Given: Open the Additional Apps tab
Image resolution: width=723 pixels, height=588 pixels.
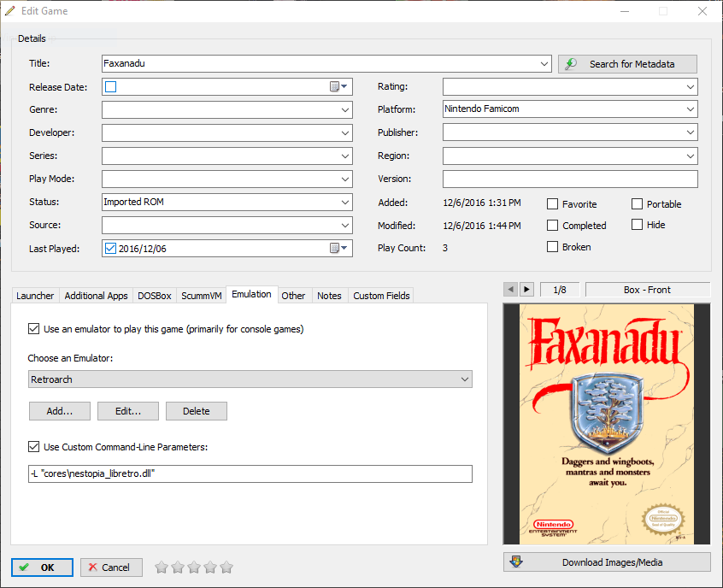Looking at the screenshot, I should point(96,296).
